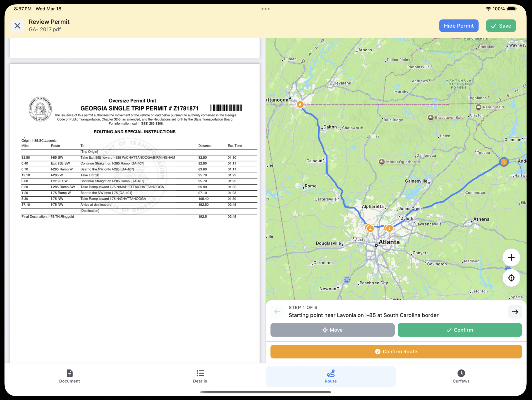Click the 'Est. Time' column header
Image resolution: width=532 pixels, height=400 pixels.
coord(235,146)
